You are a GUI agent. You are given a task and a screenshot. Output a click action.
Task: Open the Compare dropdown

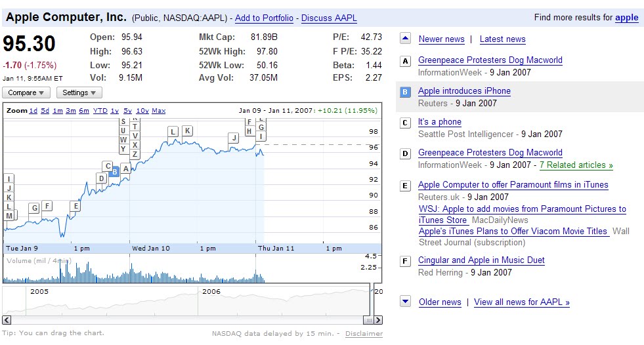(26, 92)
